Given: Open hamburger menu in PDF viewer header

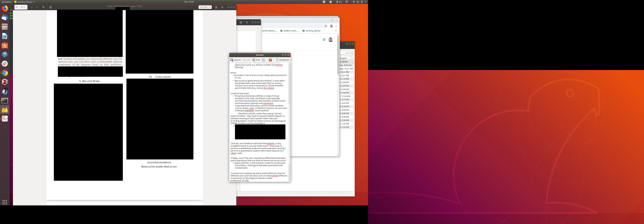Looking at the screenshot, I should [222, 7].
